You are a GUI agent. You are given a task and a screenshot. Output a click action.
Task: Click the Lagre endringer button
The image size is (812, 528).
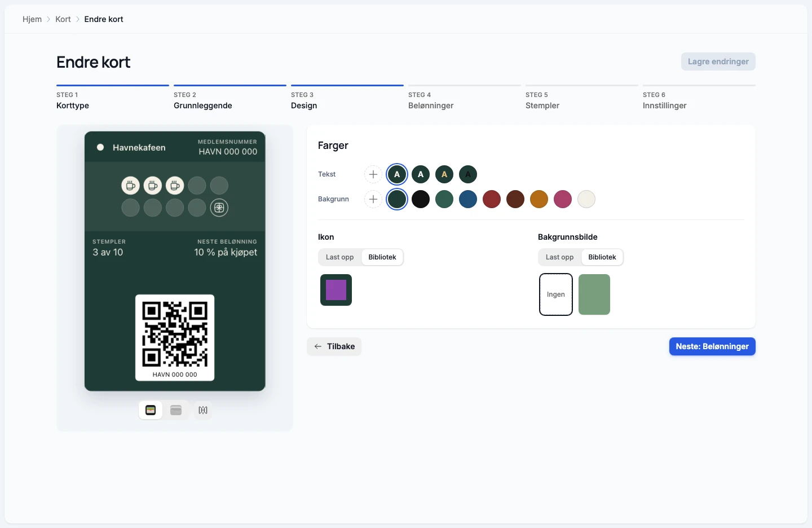coord(718,61)
